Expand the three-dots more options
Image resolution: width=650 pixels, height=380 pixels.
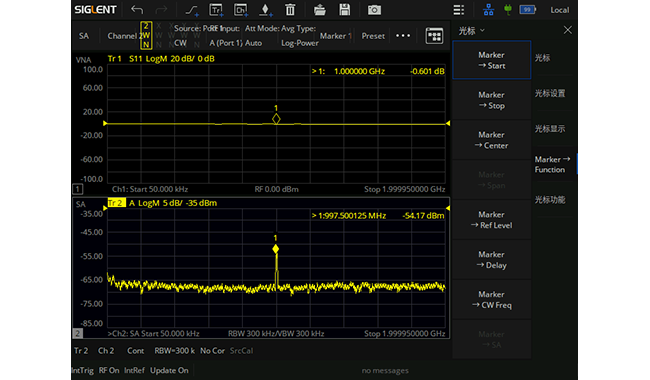pos(403,36)
